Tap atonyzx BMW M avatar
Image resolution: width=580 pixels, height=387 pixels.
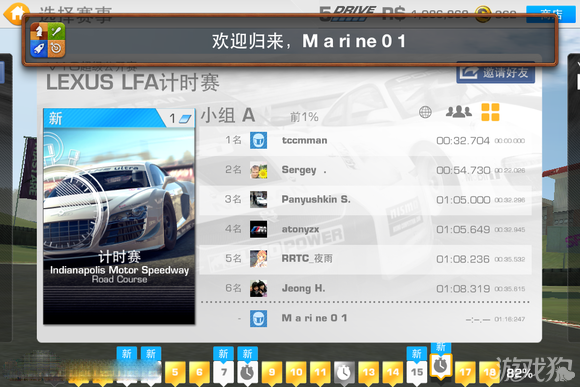pyautogui.click(x=258, y=229)
